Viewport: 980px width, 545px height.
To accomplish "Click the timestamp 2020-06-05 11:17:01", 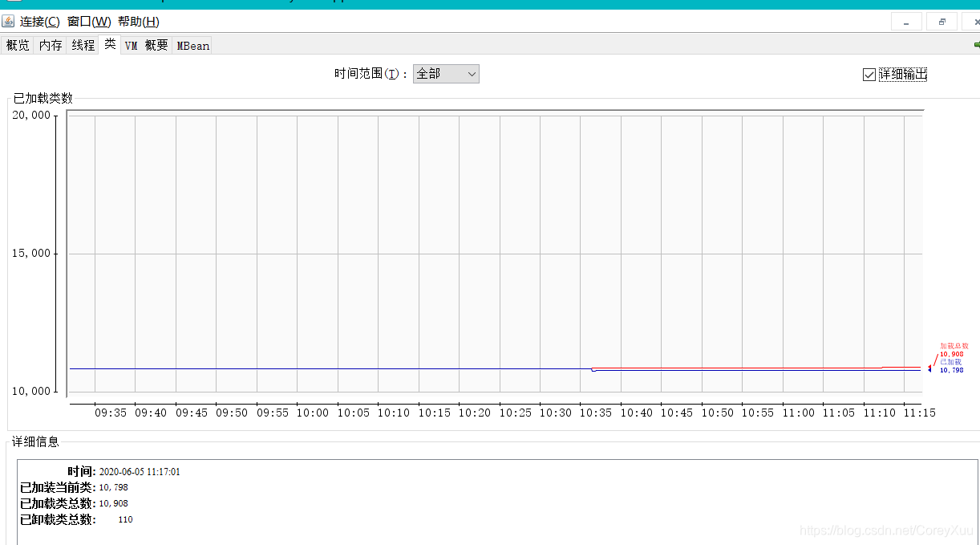I will pos(140,472).
